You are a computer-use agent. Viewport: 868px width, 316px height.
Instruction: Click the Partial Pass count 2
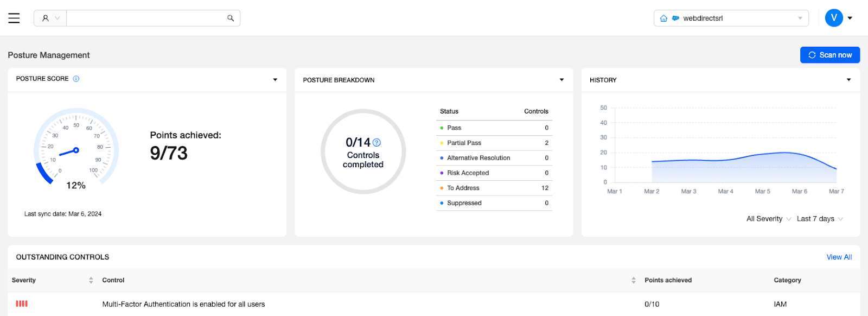pyautogui.click(x=546, y=143)
